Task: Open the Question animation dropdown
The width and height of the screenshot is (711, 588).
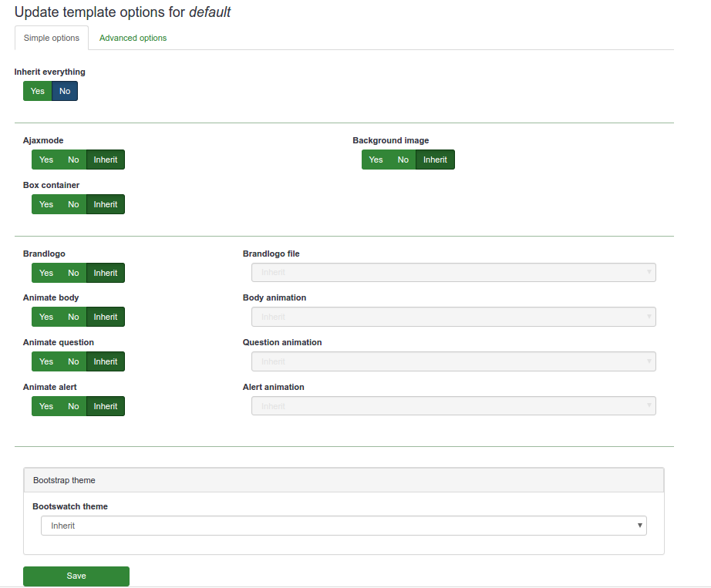Action: pos(453,361)
